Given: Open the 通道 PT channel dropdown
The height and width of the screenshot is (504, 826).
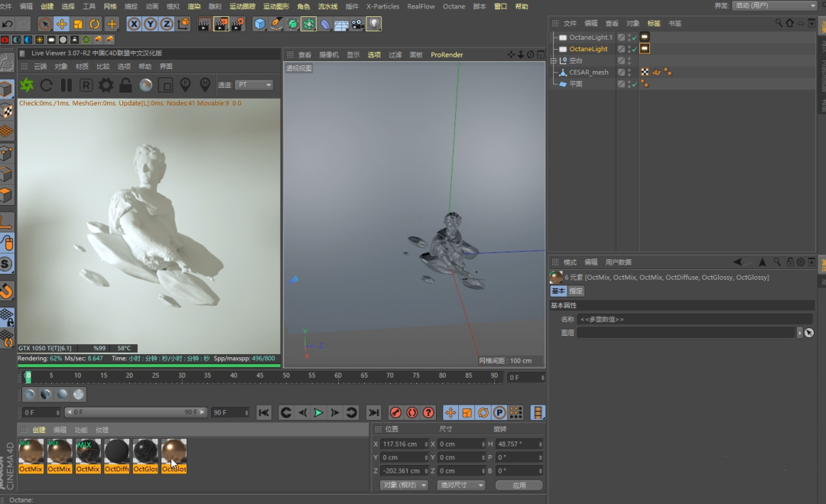Looking at the screenshot, I should [x=254, y=85].
